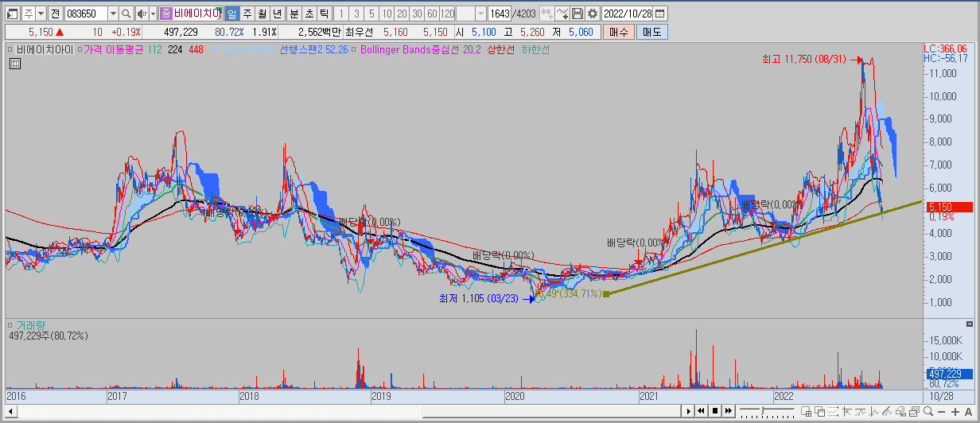Click the A text-size icon
Image resolution: width=980 pixels, height=423 pixels.
pos(967,411)
